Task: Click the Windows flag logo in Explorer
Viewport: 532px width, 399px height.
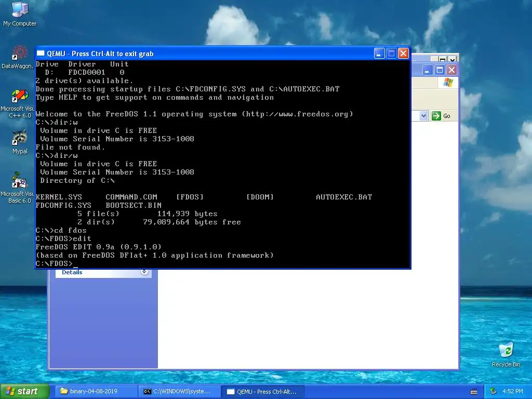Action: pos(448,83)
